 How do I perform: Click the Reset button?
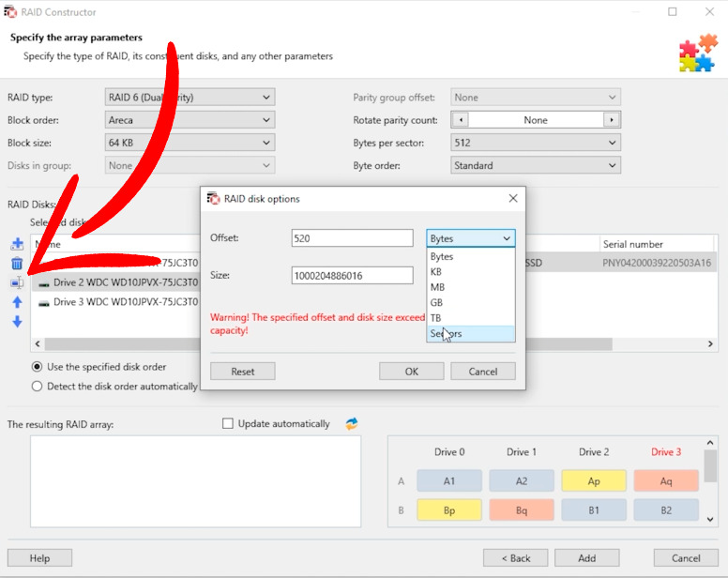pyautogui.click(x=242, y=372)
